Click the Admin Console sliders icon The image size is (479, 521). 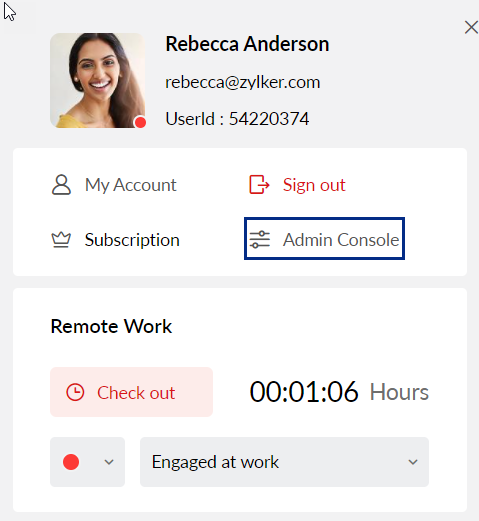[260, 239]
